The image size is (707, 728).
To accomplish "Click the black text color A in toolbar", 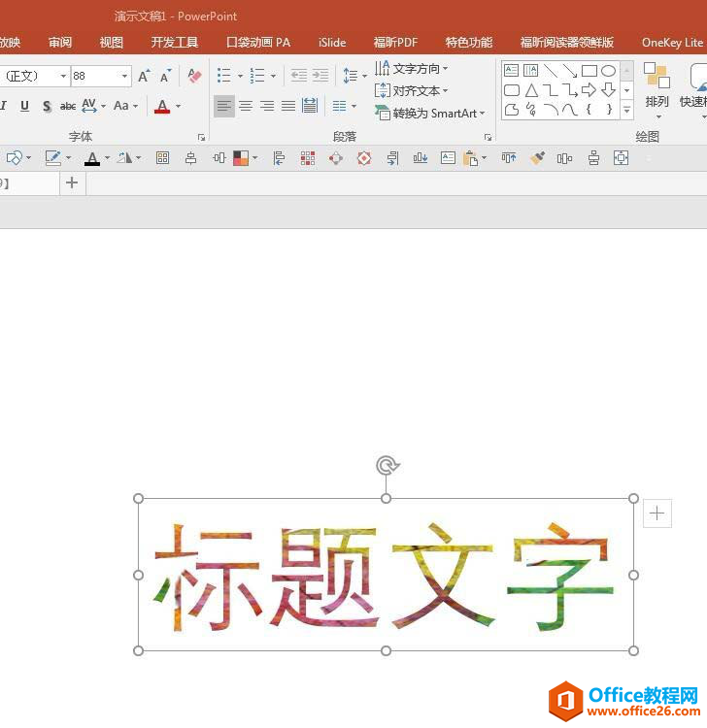I will [92, 158].
